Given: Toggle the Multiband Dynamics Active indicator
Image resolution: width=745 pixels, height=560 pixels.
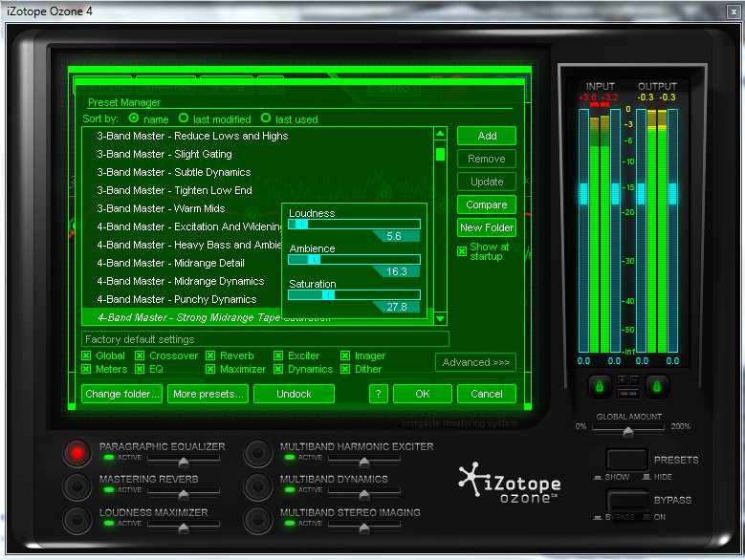Looking at the screenshot, I should pos(290,490).
